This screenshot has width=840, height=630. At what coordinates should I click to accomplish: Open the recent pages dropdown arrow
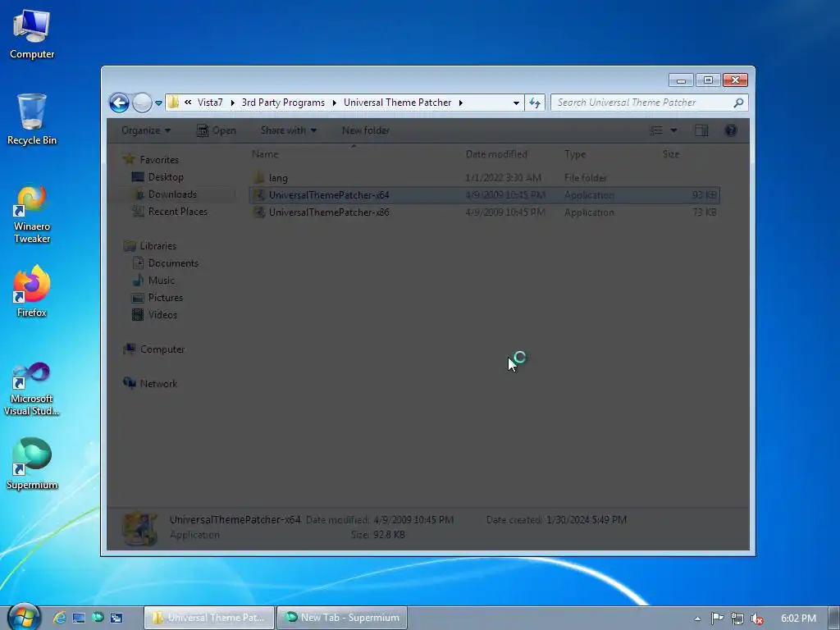(x=158, y=103)
